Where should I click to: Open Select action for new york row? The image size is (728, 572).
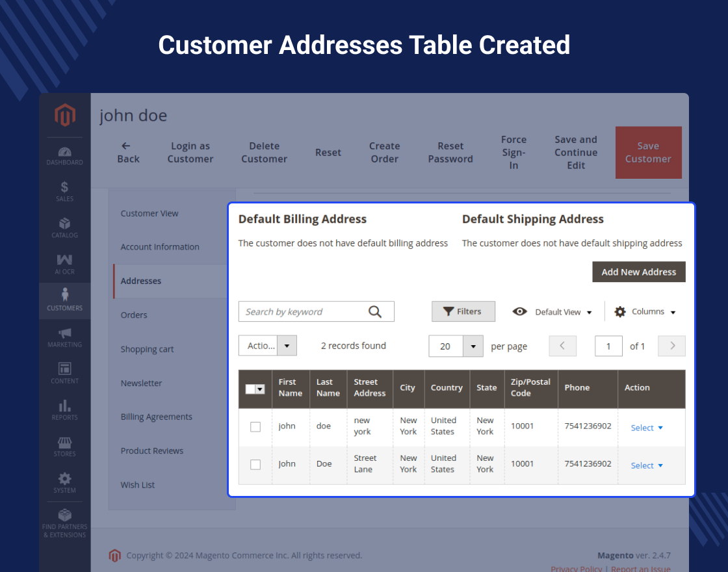click(x=646, y=428)
